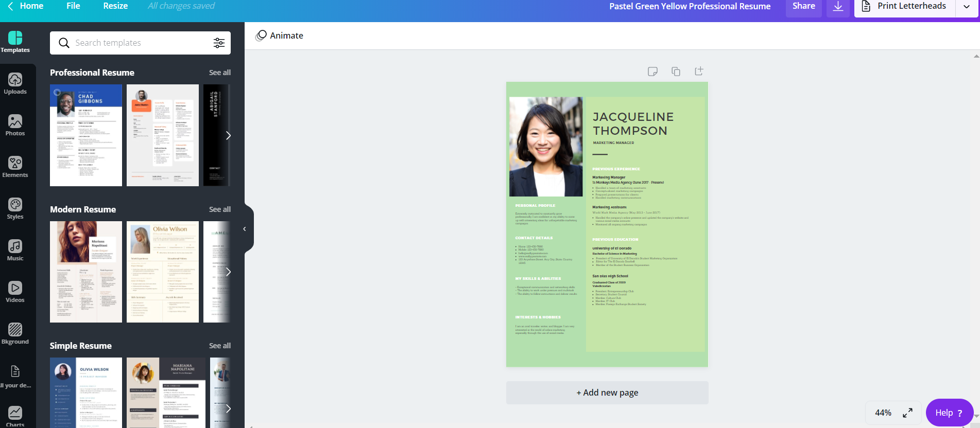Open the Music sidebar tab

15,251
